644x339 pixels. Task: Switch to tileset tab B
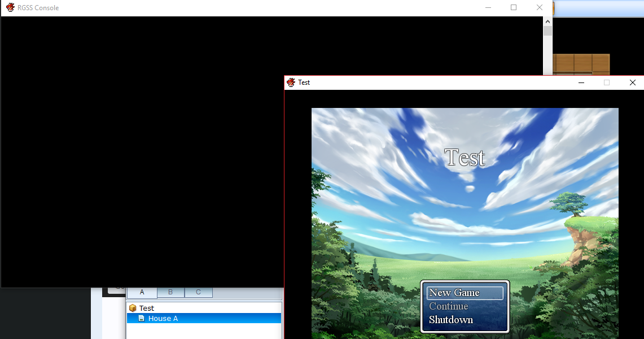coord(170,292)
